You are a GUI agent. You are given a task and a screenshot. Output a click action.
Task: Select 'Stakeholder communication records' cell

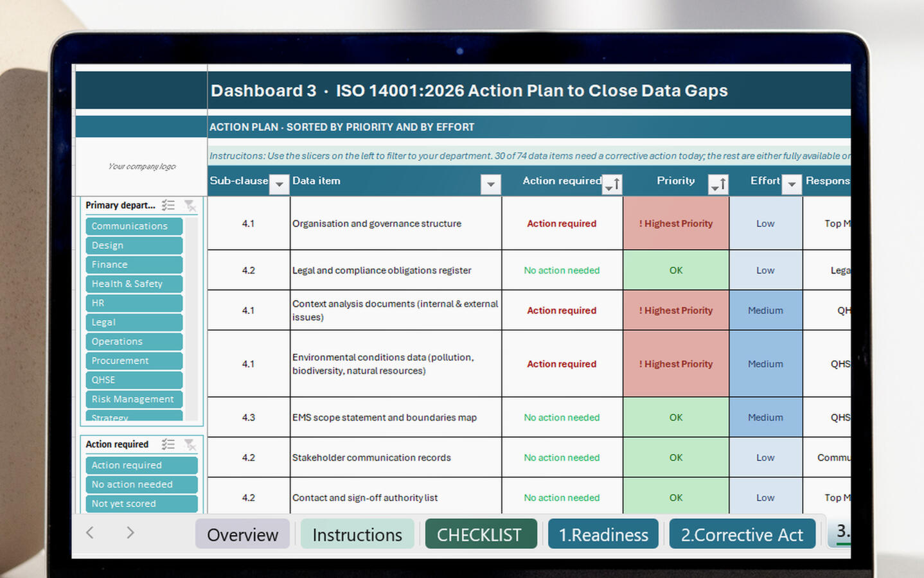click(x=396, y=457)
